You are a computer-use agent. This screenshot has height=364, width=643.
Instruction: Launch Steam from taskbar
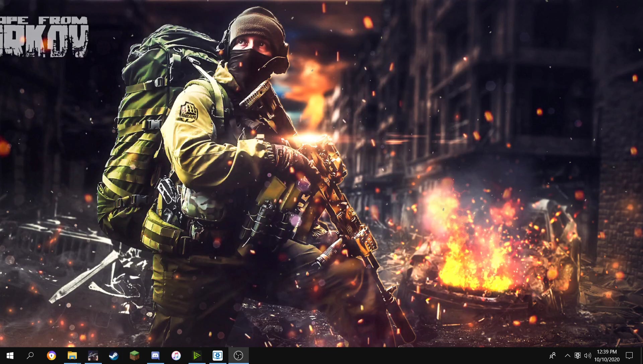(x=114, y=356)
